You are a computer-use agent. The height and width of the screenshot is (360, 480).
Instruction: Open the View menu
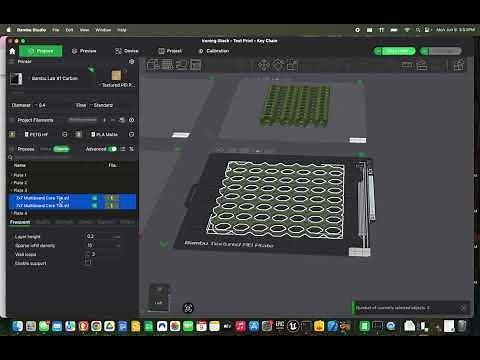pos(84,30)
